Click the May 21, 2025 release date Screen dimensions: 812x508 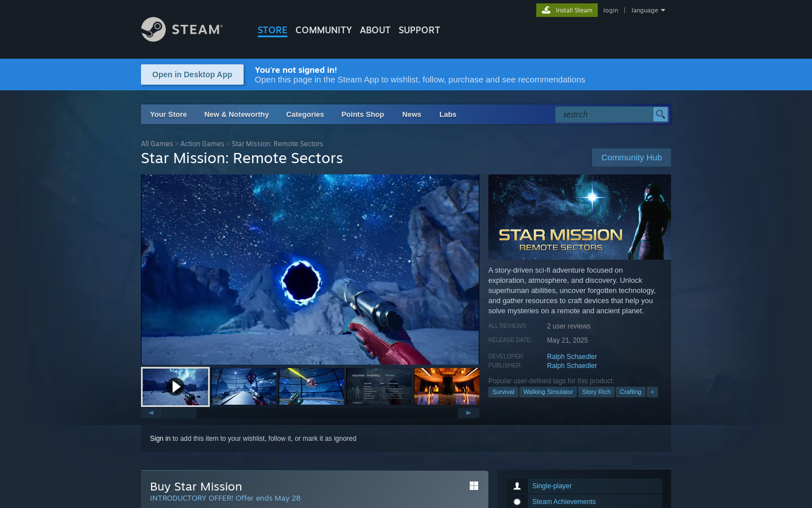pos(567,340)
